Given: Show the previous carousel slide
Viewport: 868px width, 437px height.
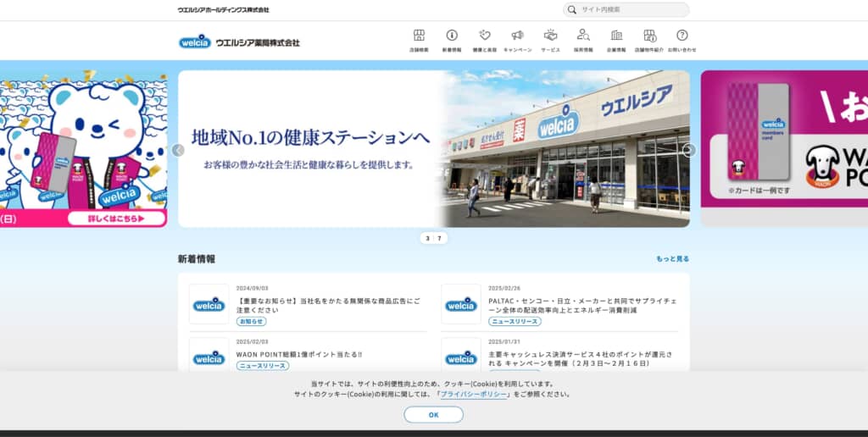Looking at the screenshot, I should (178, 150).
